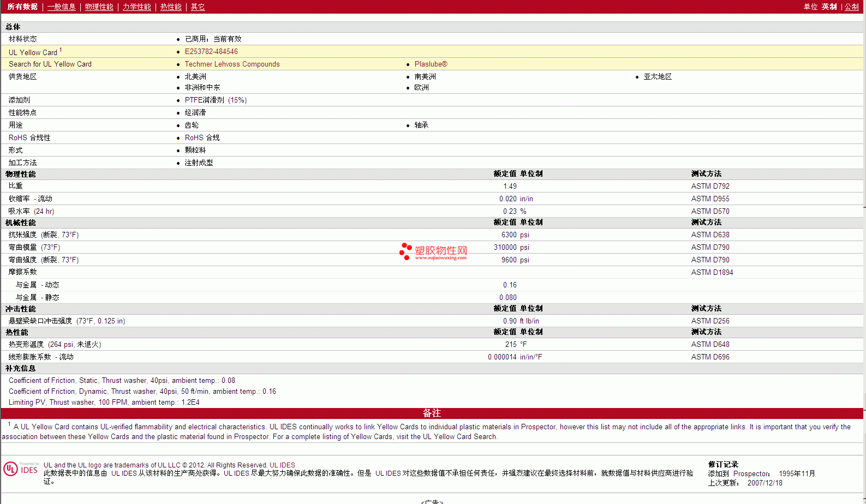Open the Plaslube® search link

pos(431,64)
